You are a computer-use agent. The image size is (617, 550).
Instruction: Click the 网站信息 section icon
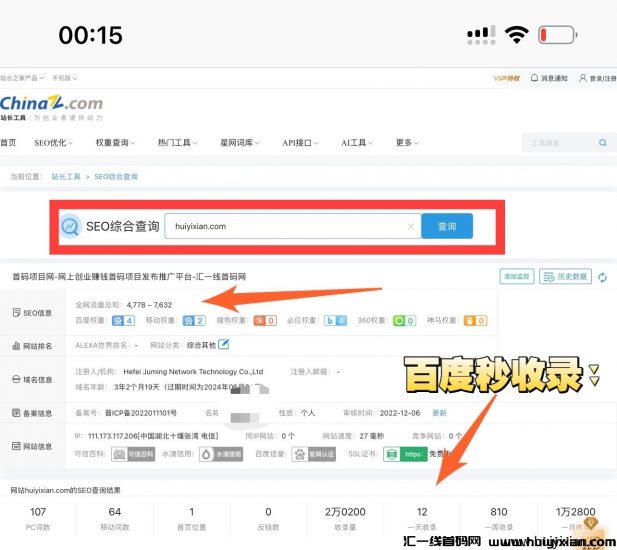click(16, 446)
